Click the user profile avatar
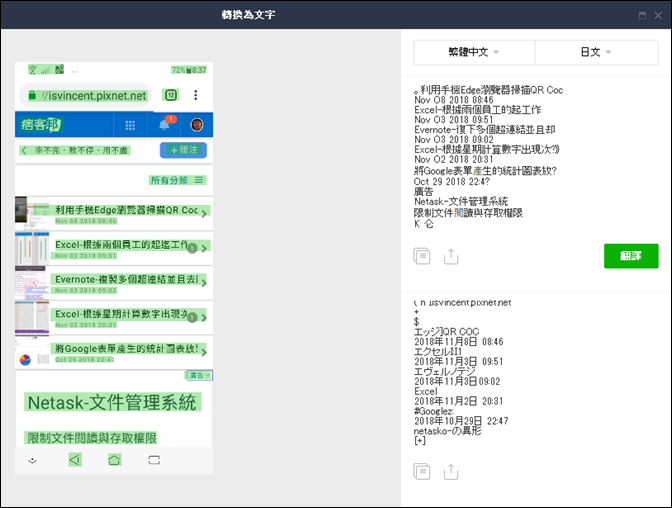 pos(197,125)
